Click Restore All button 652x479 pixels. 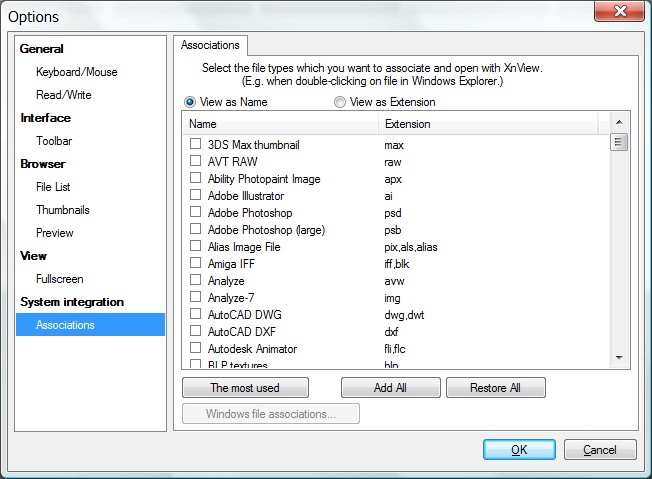click(495, 387)
